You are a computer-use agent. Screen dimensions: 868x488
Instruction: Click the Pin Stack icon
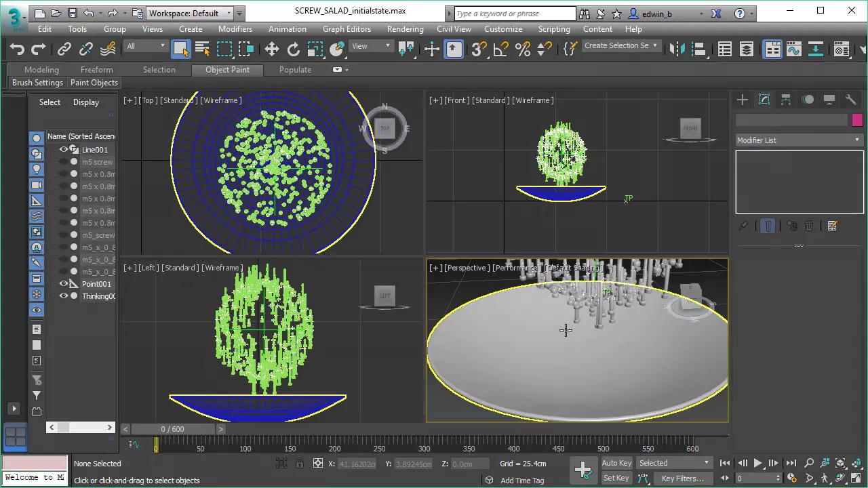click(x=743, y=226)
